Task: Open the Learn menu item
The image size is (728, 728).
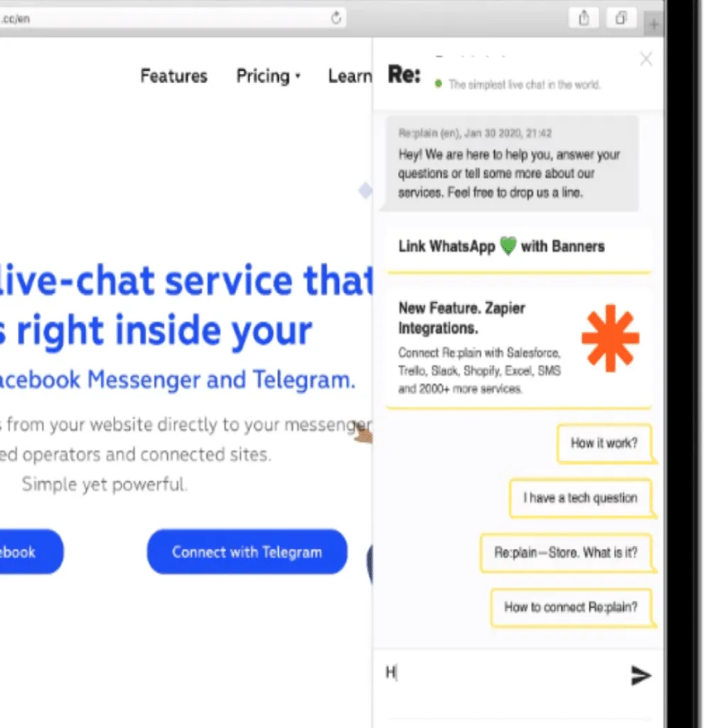Action: tap(350, 75)
